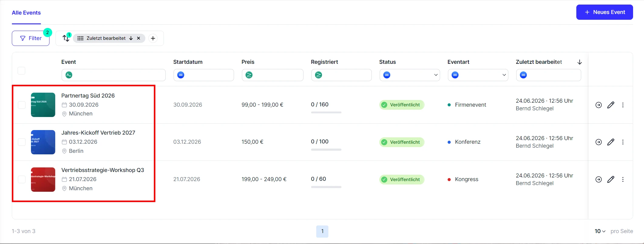The image size is (644, 244).
Task: Edit Partnertag Süd 2026 with pencil icon
Action: point(611,105)
